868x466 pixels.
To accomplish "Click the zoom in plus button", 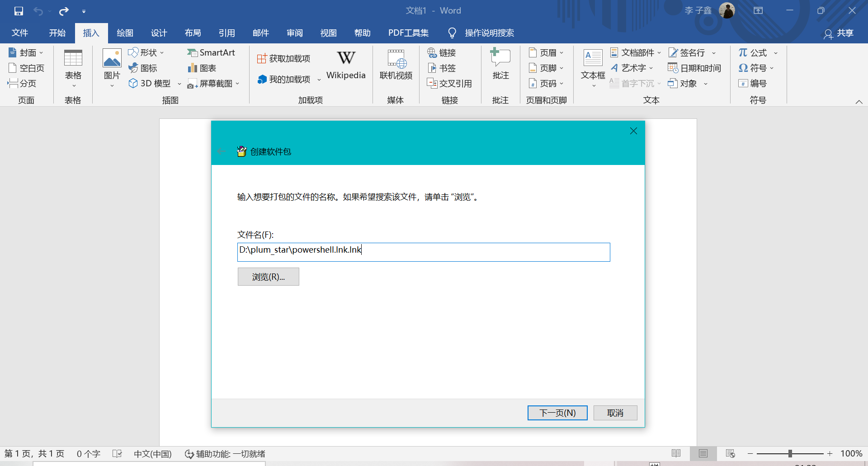I will pyautogui.click(x=830, y=453).
